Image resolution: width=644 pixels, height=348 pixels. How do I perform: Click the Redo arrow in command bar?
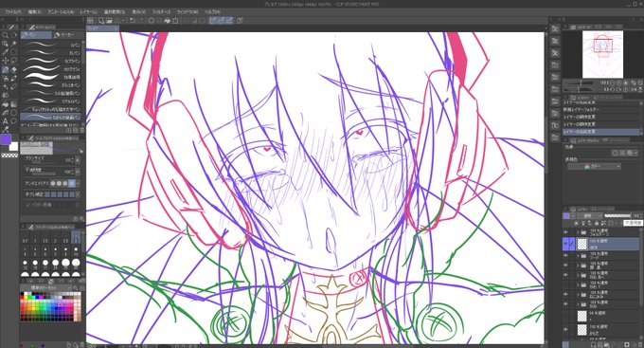click(x=141, y=21)
